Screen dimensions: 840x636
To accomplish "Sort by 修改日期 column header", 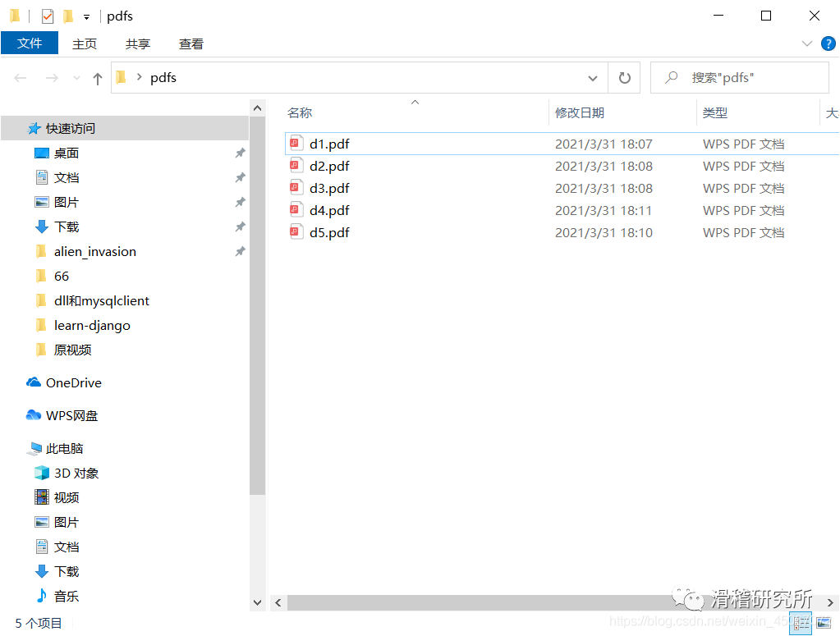I will 580,112.
